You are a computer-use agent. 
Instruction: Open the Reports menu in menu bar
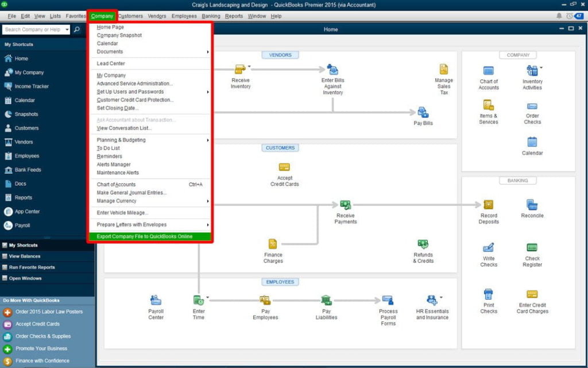coord(234,16)
